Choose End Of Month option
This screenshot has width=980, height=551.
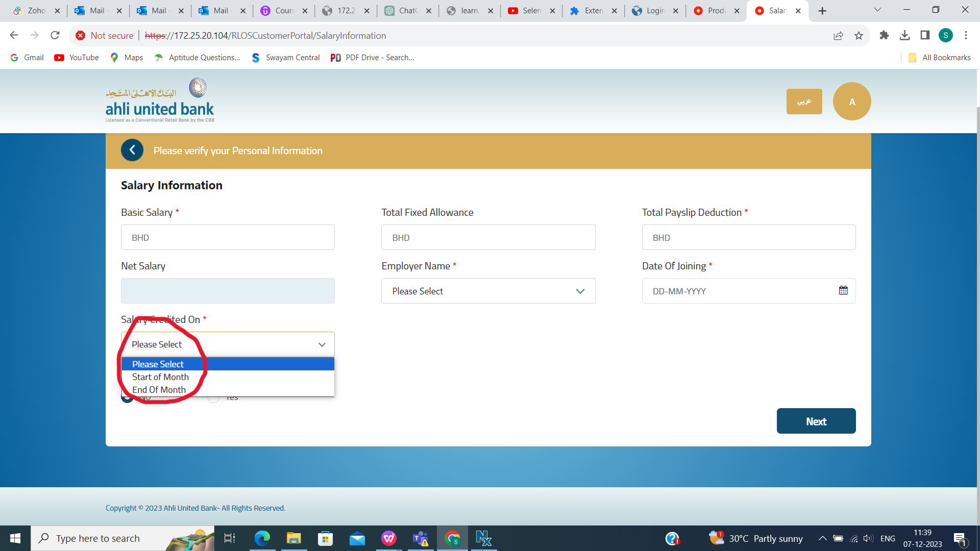159,390
